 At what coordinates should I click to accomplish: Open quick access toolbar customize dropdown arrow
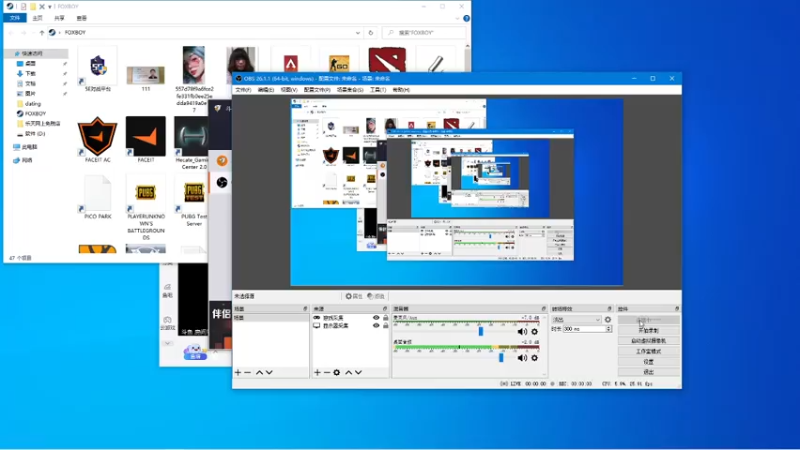click(x=49, y=7)
